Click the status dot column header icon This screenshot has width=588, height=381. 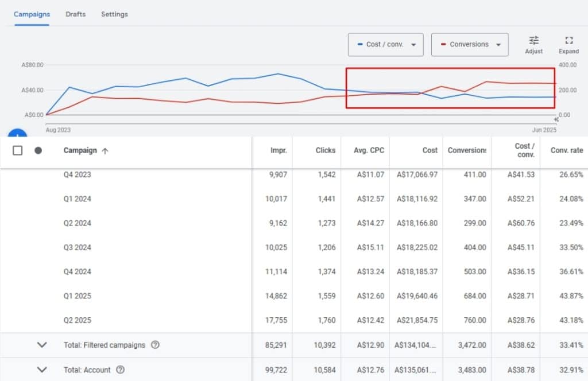38,150
